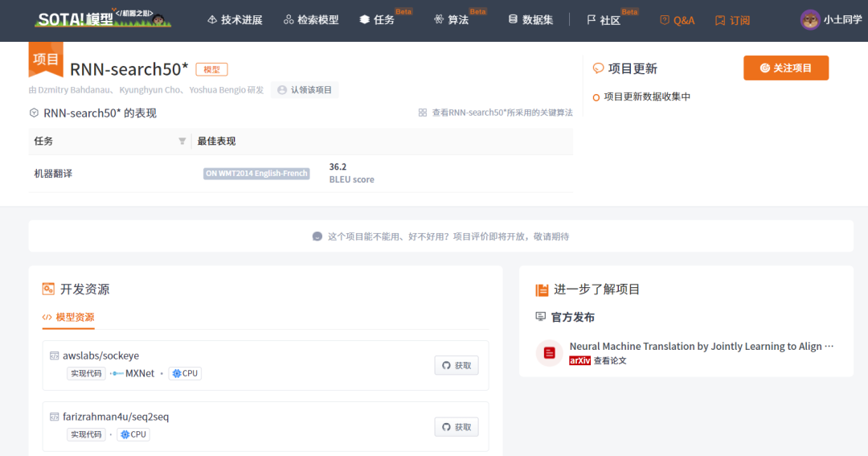Open the 社区 Beta menu
868x456 pixels.
click(x=612, y=18)
